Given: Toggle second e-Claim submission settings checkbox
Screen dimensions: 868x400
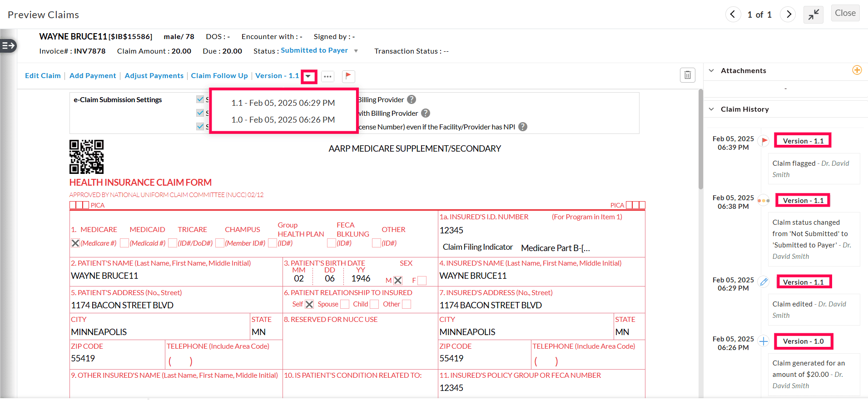Looking at the screenshot, I should coord(200,113).
